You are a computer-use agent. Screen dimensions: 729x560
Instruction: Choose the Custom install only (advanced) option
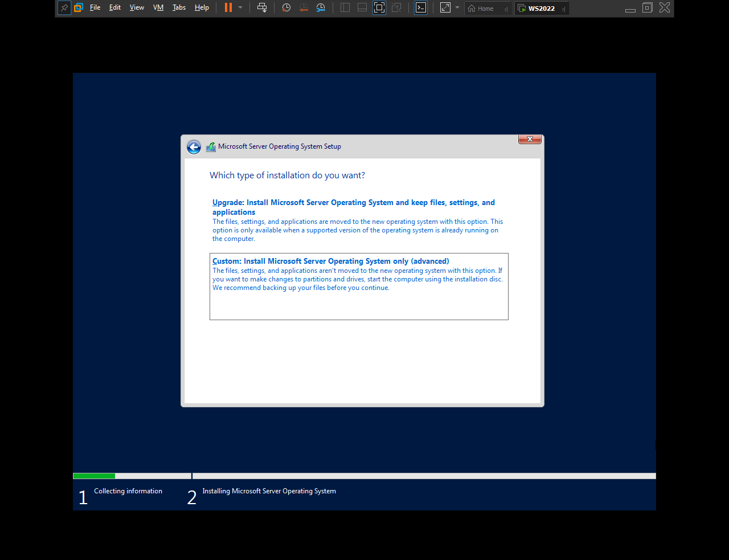pyautogui.click(x=359, y=287)
